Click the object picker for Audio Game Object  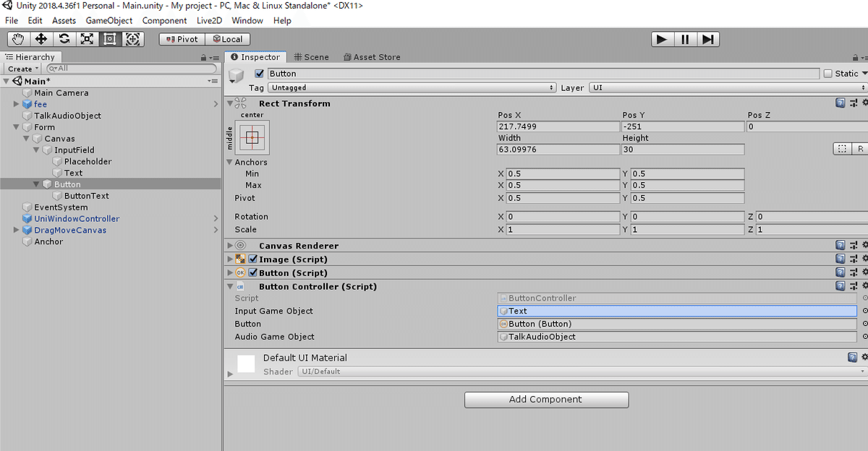coord(864,337)
